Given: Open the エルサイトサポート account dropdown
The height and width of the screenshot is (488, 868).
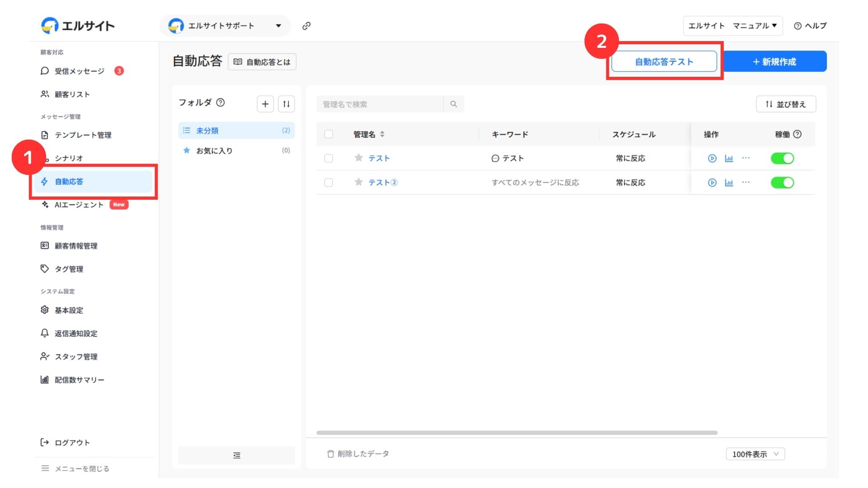Looking at the screenshot, I should pos(225,26).
